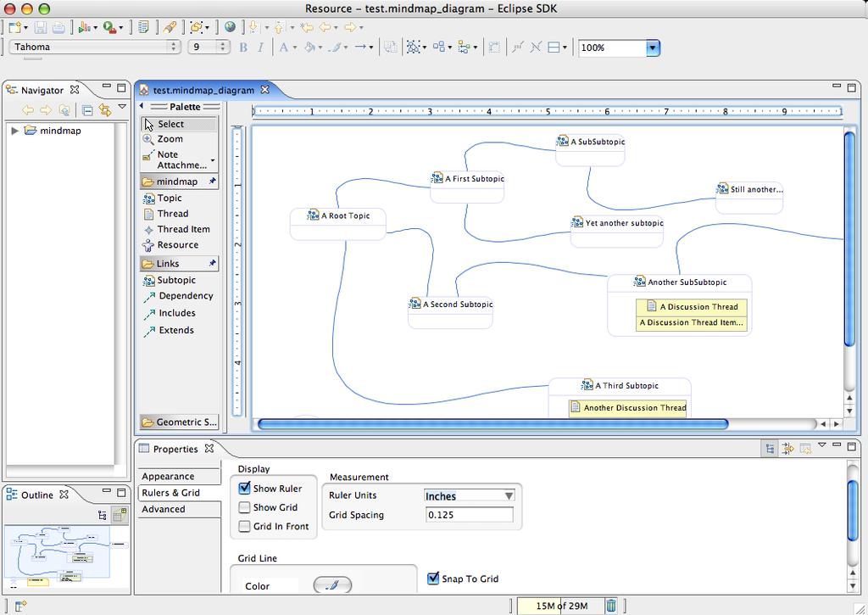Image resolution: width=868 pixels, height=615 pixels.
Task: Open the Tahoma font name dropdown
Action: [173, 48]
